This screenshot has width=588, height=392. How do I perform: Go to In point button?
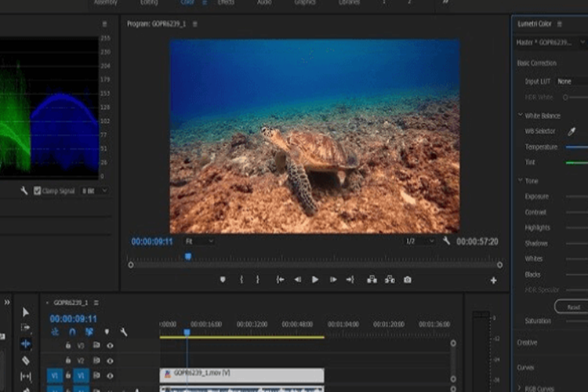tap(280, 280)
